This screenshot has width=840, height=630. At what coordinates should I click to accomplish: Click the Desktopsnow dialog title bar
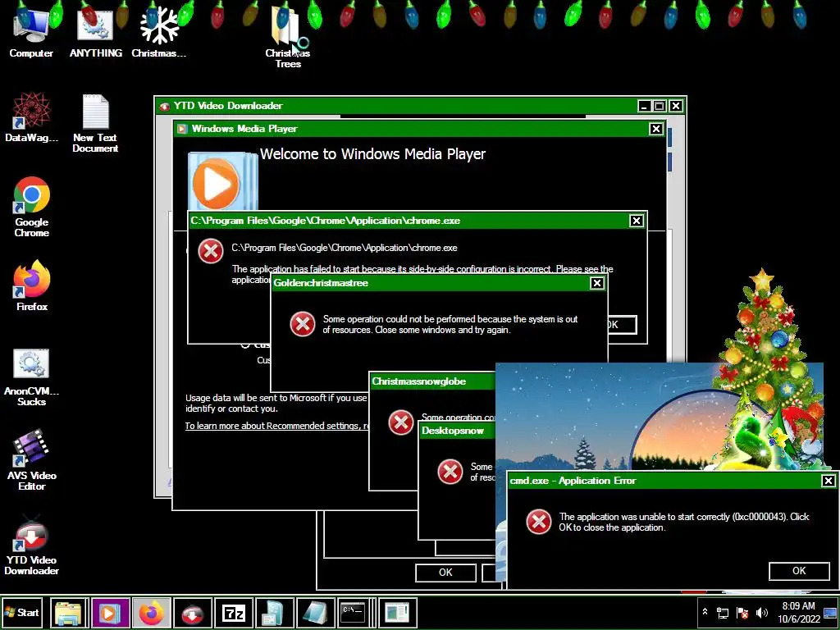pyautogui.click(x=457, y=431)
